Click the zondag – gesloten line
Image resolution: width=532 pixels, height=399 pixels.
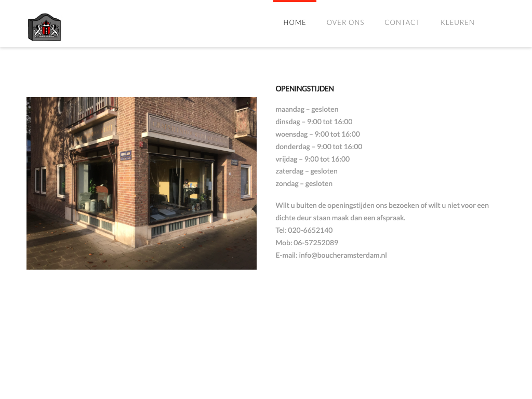[304, 183]
